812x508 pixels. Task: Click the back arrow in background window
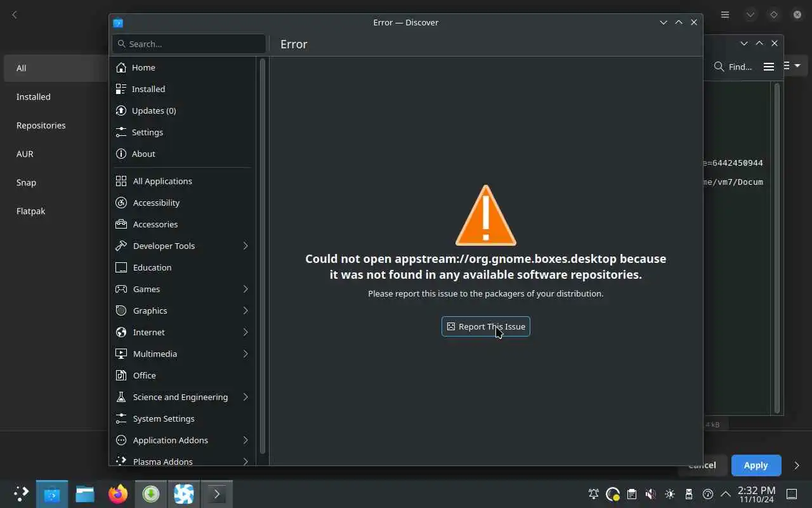pyautogui.click(x=15, y=15)
